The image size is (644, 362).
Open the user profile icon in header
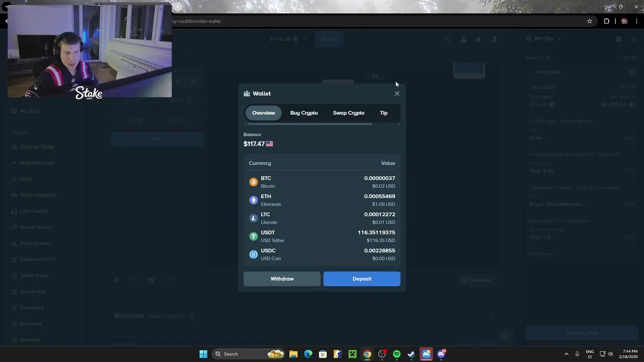coord(463,39)
